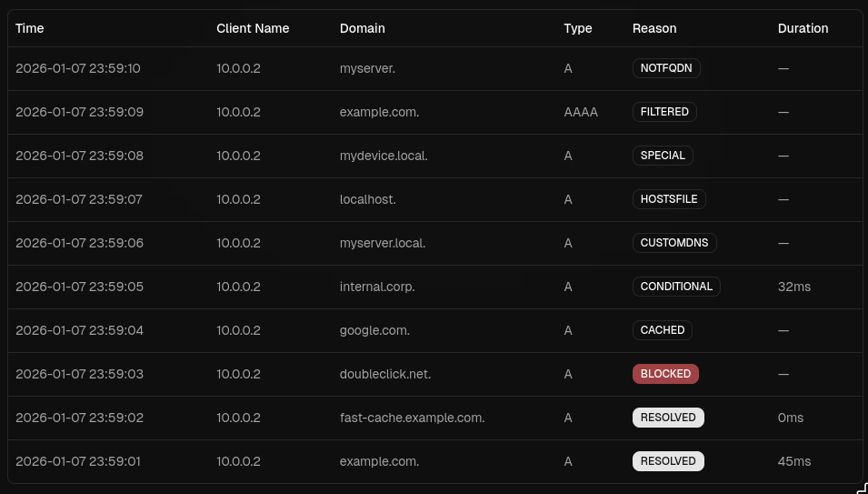Click timestamp 2026-01-07 23:59:04
This screenshot has height=494, width=868.
pyautogui.click(x=79, y=330)
